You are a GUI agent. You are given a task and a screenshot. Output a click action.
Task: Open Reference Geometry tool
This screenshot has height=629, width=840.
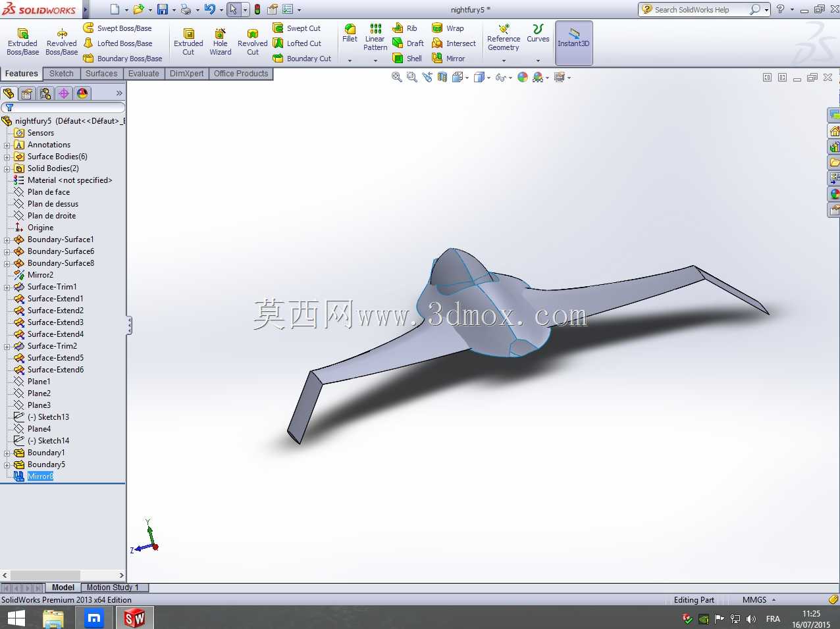504,38
